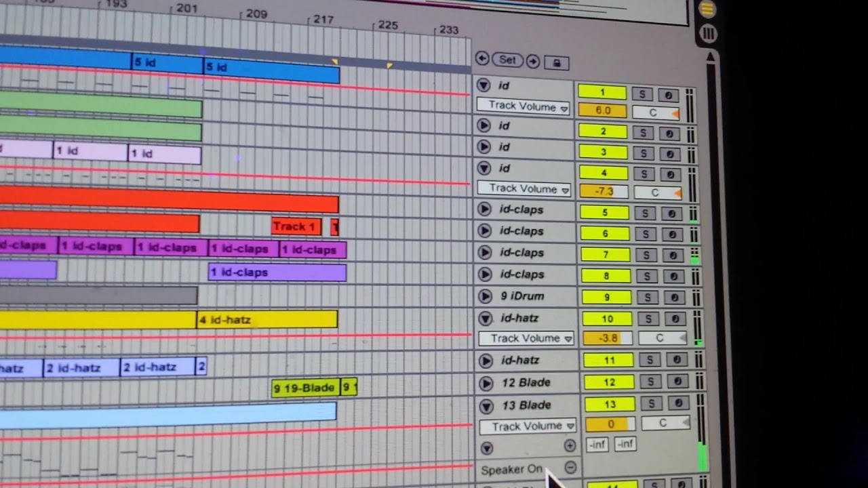Remove Speaker On lane with minus button

(570, 468)
